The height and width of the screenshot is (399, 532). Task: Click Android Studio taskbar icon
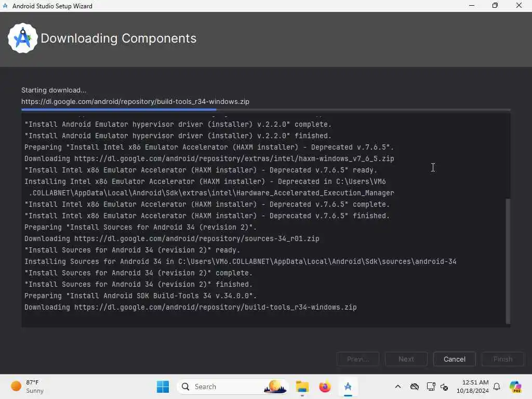(x=348, y=387)
